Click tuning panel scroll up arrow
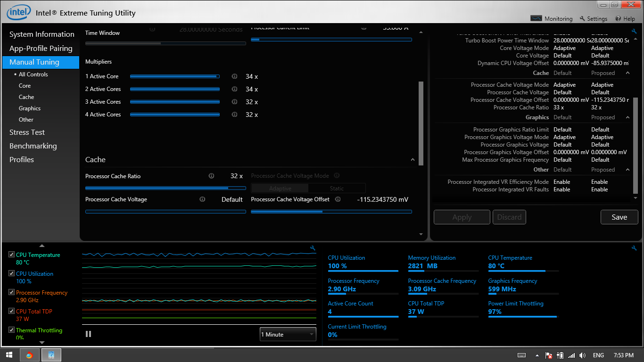 (x=421, y=32)
